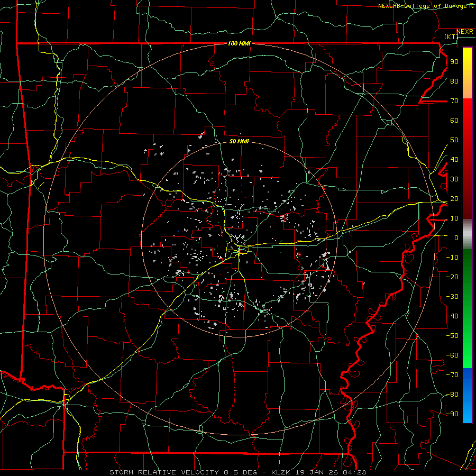Click the [KT] units label
The width and height of the screenshot is (476, 476).
tap(452, 36)
